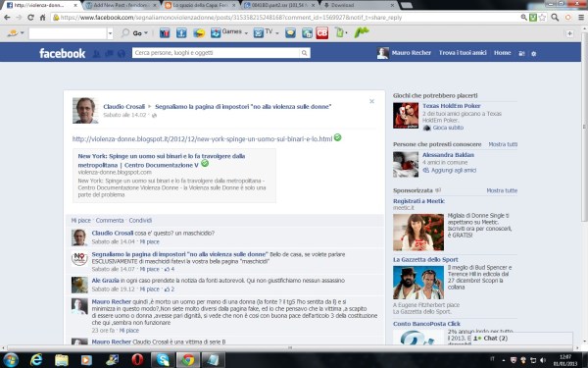Open the violenza-donne.blogspot.it URL link

point(202,139)
